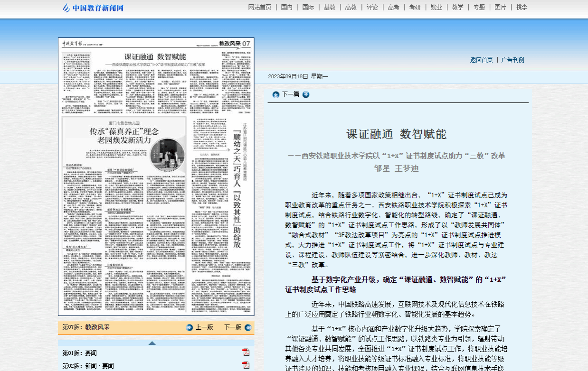Click the 返回首页 link
Screen dimensions: 588x371
pyautogui.click(x=481, y=60)
